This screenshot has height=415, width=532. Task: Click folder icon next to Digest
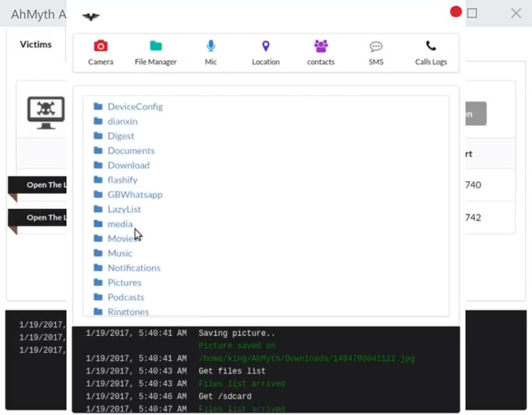[x=98, y=135]
